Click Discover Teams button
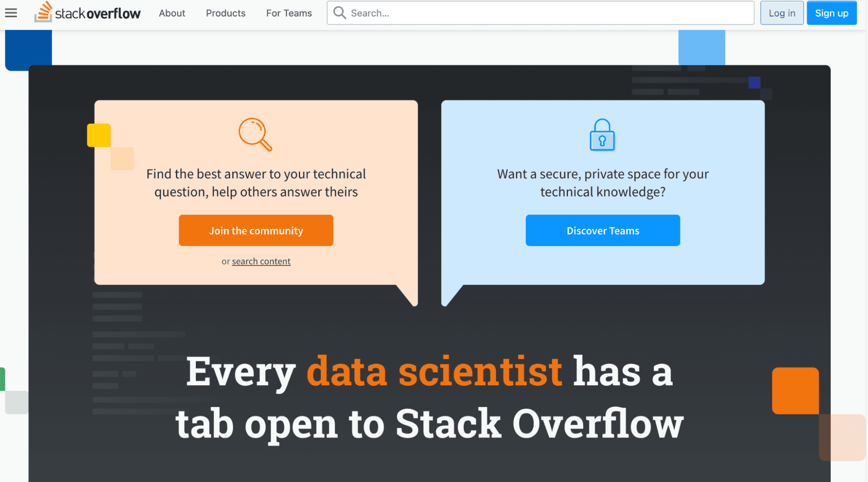The image size is (868, 482). click(x=603, y=230)
